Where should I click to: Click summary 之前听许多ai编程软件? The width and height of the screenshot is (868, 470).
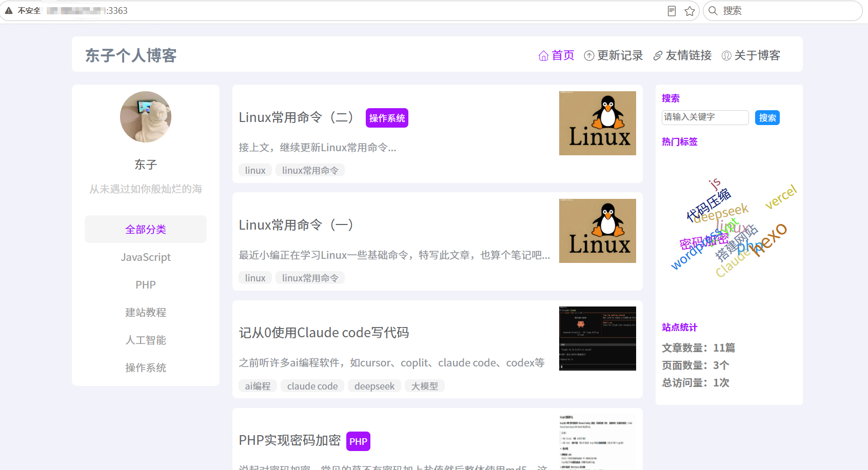[391, 363]
